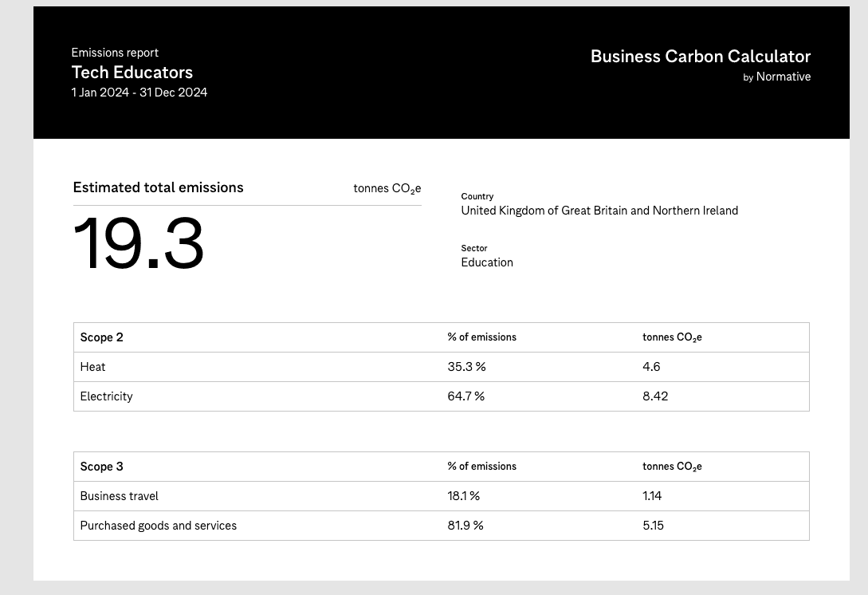Click the 'Estimated total emissions' heading
The image size is (868, 595).
(159, 187)
